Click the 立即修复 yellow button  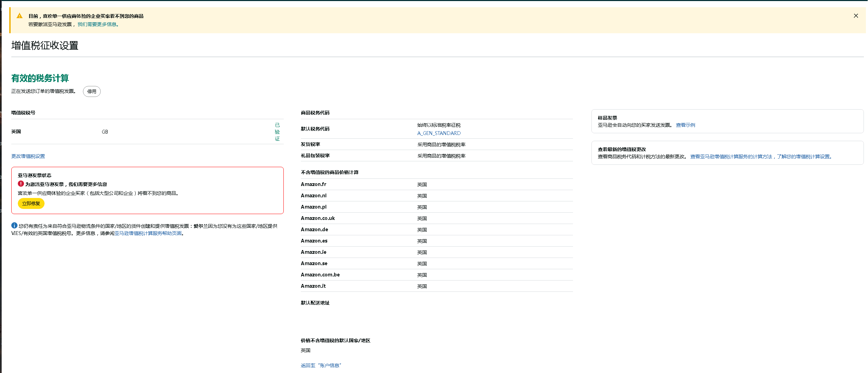[31, 203]
